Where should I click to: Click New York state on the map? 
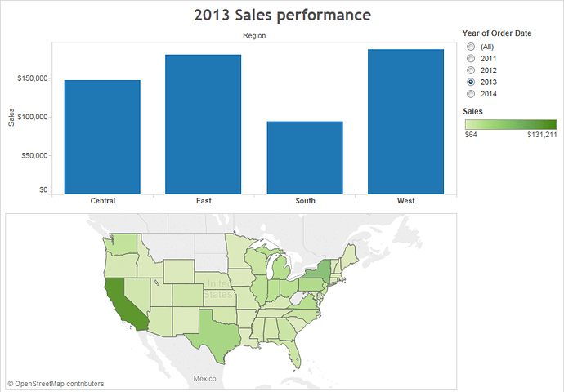click(320, 271)
